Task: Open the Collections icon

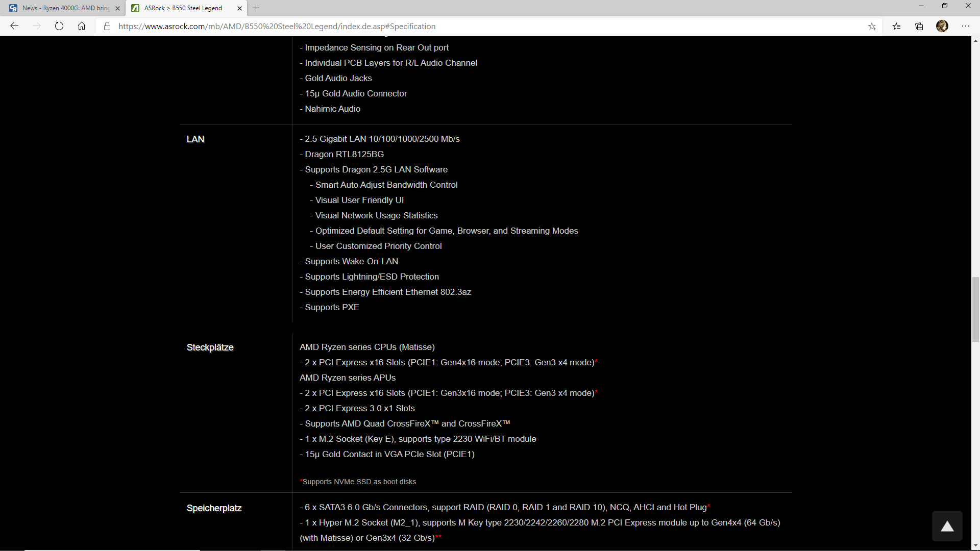Action: click(919, 26)
